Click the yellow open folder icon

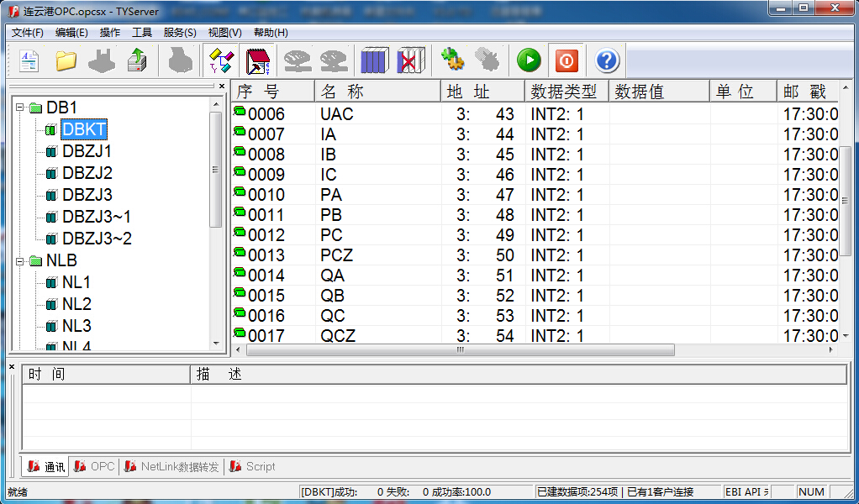click(66, 60)
